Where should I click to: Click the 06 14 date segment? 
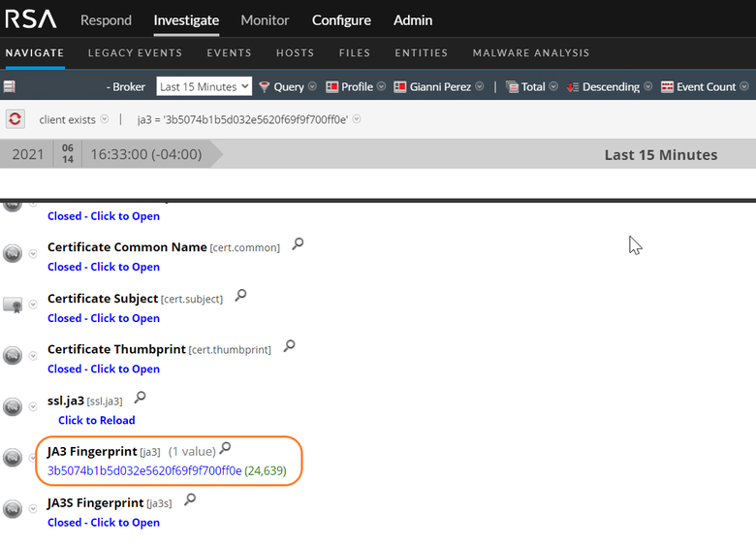(x=68, y=154)
